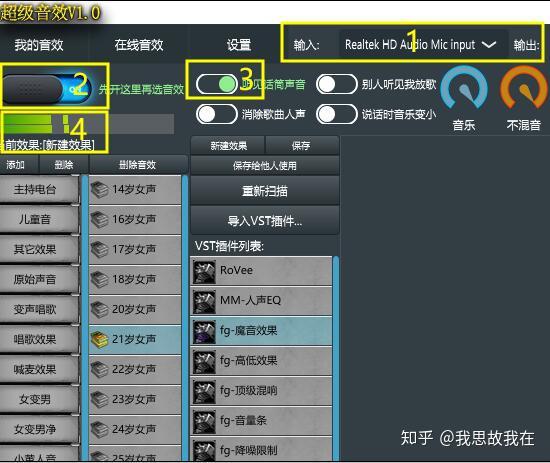Click book icon beside 17岁女声
550x463 pixels.
pos(99,249)
